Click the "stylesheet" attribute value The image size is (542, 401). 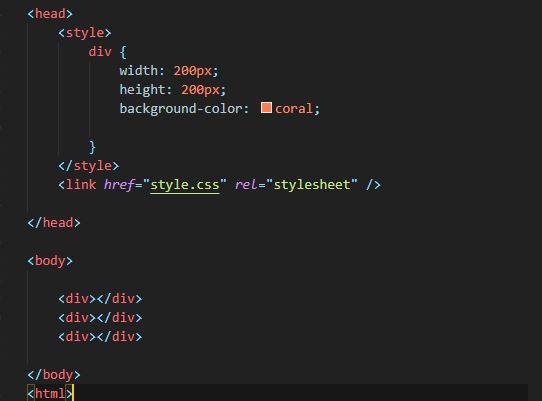[312, 185]
